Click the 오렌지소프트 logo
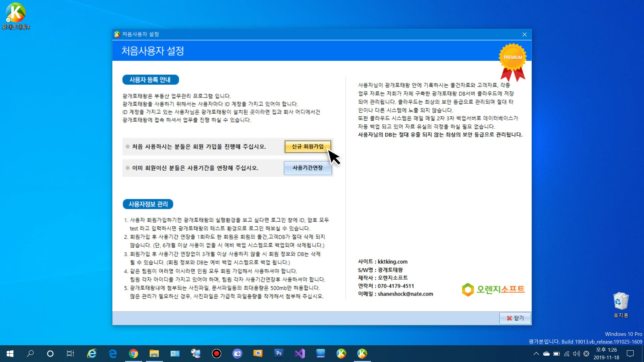The width and height of the screenshot is (644, 362). (493, 289)
